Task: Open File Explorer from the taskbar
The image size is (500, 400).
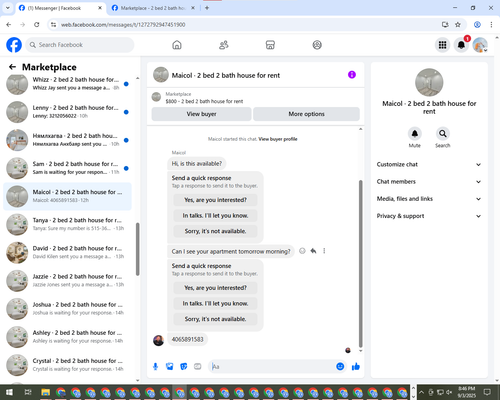Action: (45, 392)
